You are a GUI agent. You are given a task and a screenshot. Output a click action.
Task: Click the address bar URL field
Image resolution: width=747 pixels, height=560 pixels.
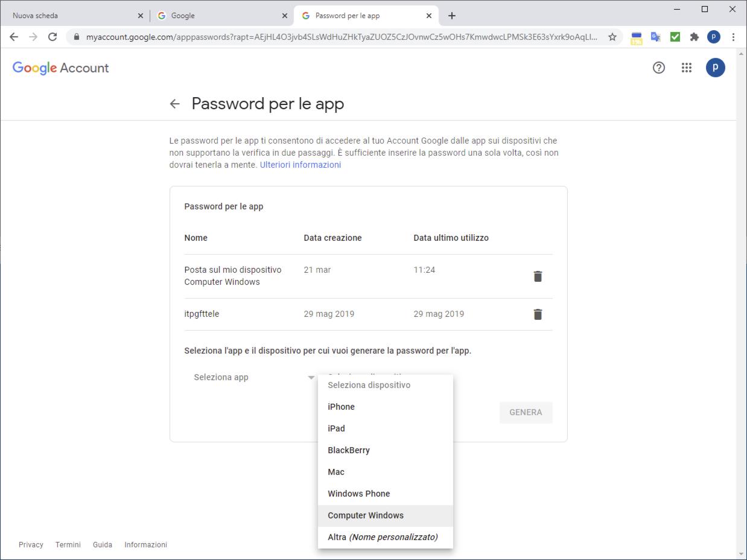[x=341, y=37]
